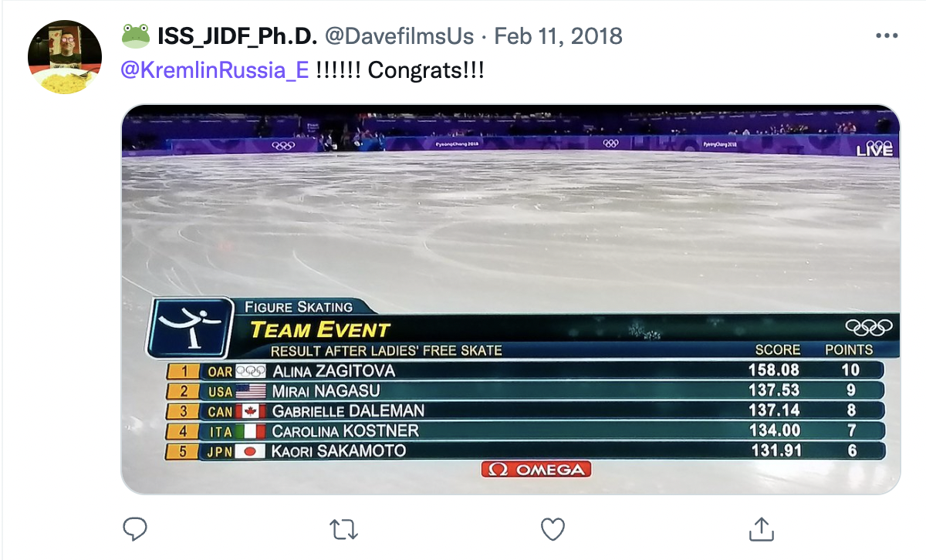
Task: Open the ISS_JIDF_Ph.D. display name profile
Action: tap(237, 35)
